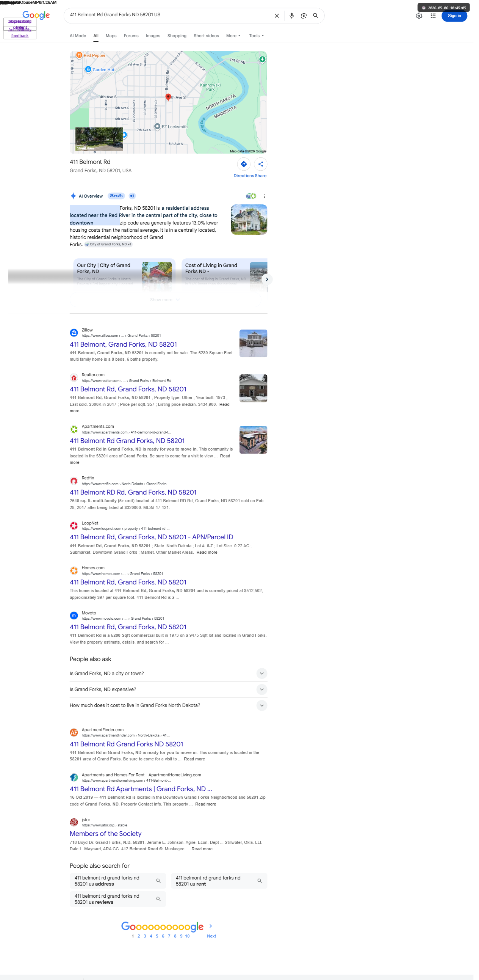Click Zillow result house thumbnail
This screenshot has height=980, width=479.
tap(253, 343)
